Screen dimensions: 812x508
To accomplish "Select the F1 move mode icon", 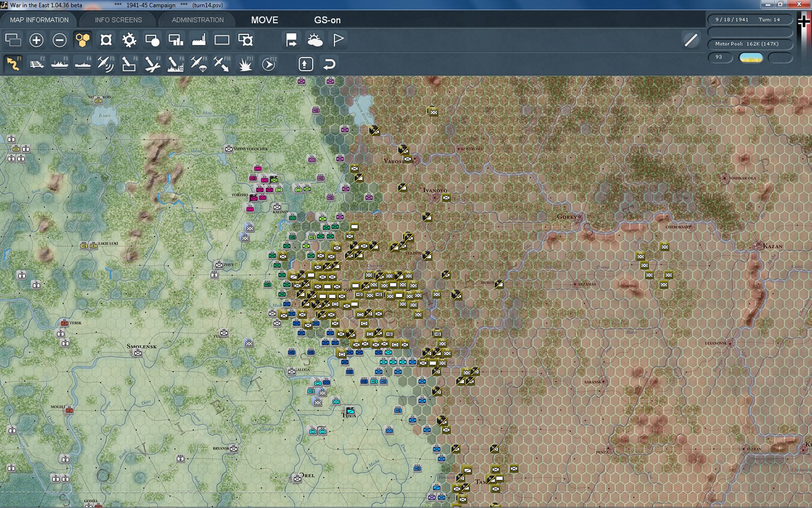I will [13, 64].
